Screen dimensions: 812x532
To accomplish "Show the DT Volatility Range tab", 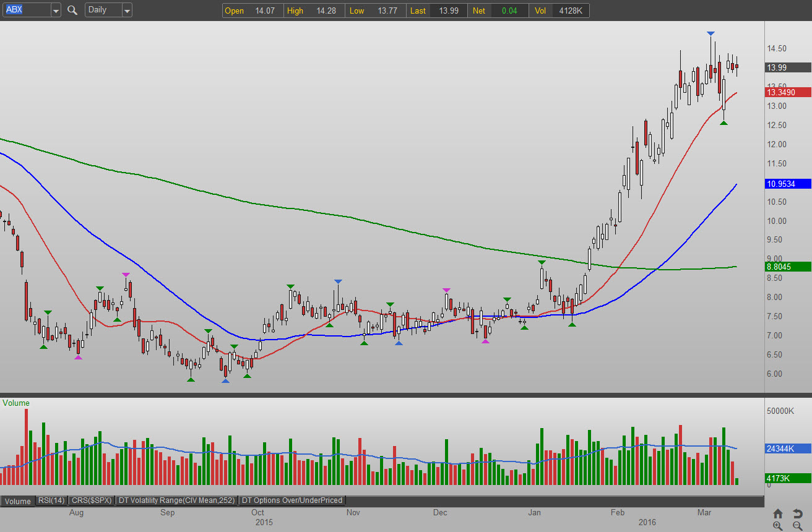I will click(177, 500).
